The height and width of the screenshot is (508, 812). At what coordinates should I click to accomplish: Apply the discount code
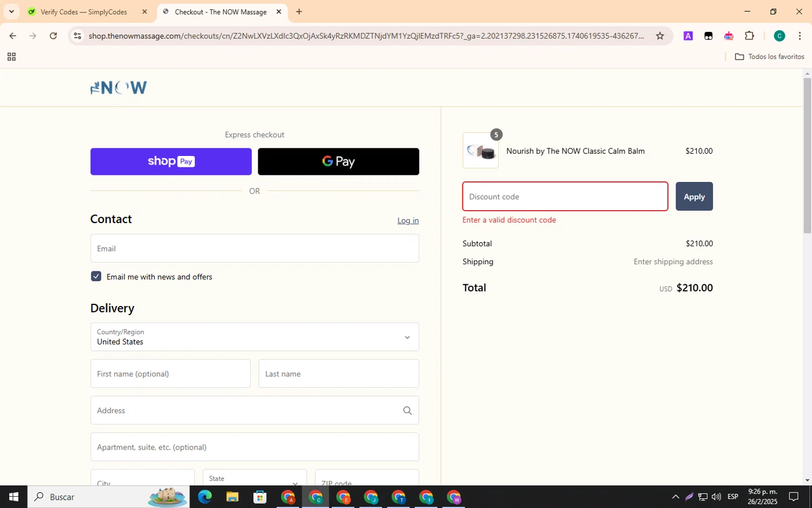[x=694, y=197]
